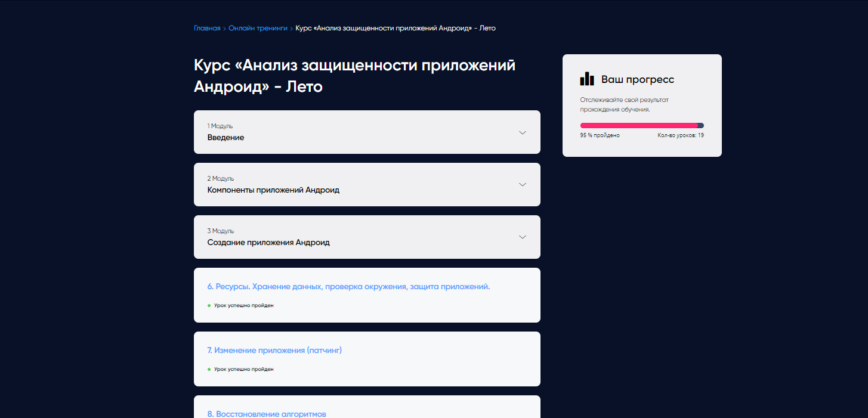Click the chevron icon on Module 1
This screenshot has width=868, height=418.
pyautogui.click(x=522, y=132)
